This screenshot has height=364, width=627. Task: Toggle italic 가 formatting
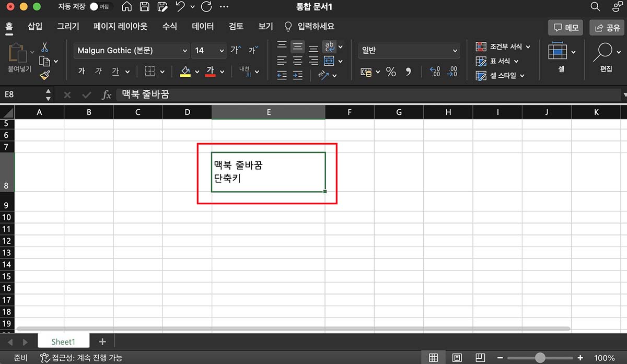(x=98, y=72)
